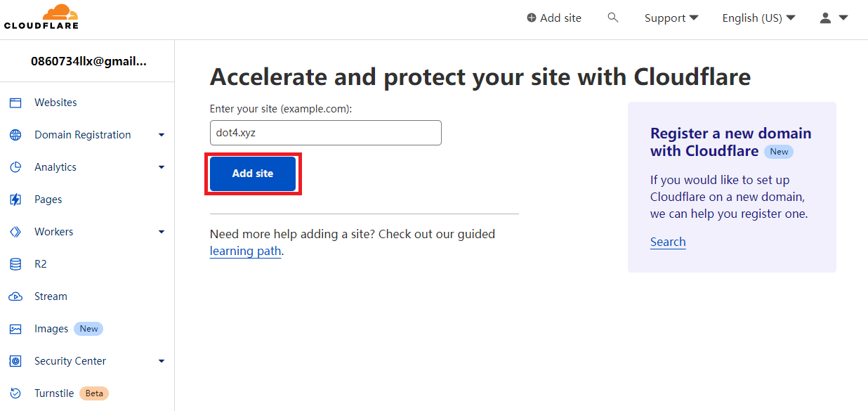
Task: Open Stream via cloud play icon
Action: click(15, 296)
